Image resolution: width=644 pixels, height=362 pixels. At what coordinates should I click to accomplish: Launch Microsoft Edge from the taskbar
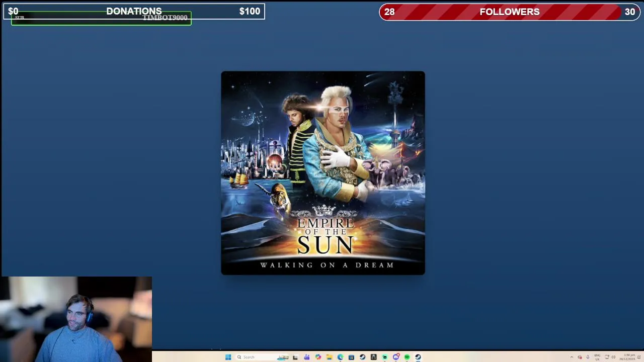point(340,357)
